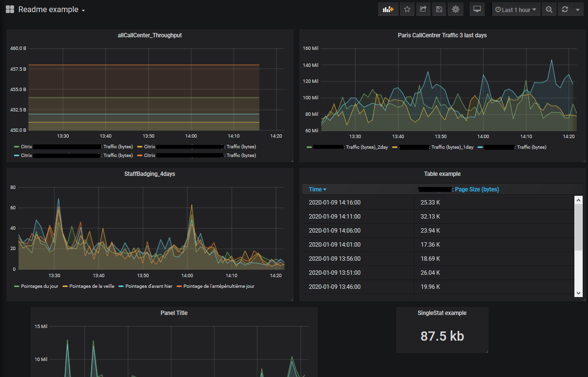Open Paris CallCentrer Traffic panel title menu

click(x=442, y=35)
